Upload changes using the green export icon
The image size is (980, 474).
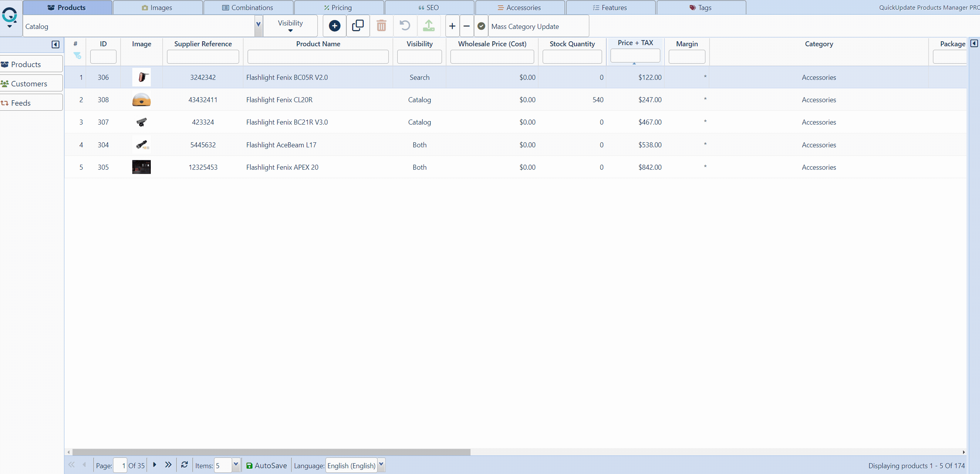click(x=429, y=26)
